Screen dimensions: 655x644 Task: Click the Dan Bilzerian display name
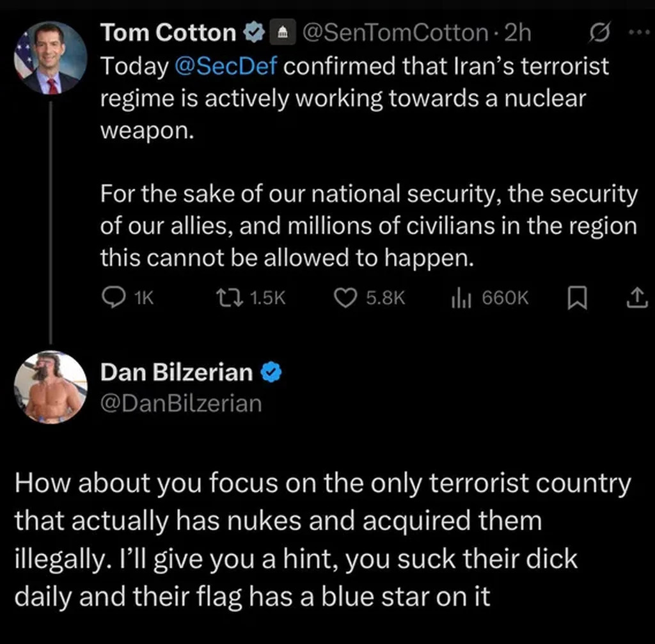click(x=177, y=372)
